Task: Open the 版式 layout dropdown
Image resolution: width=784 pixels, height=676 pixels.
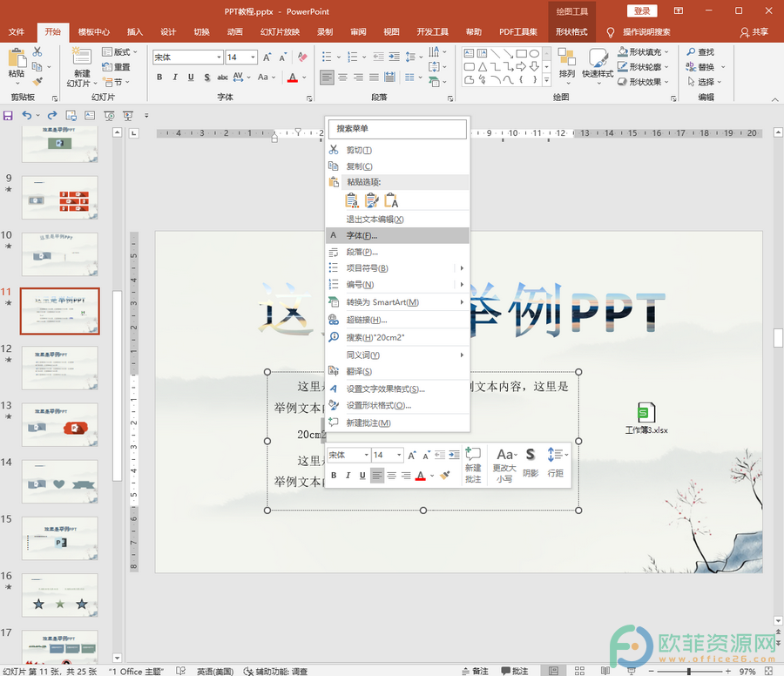Action: click(x=119, y=52)
